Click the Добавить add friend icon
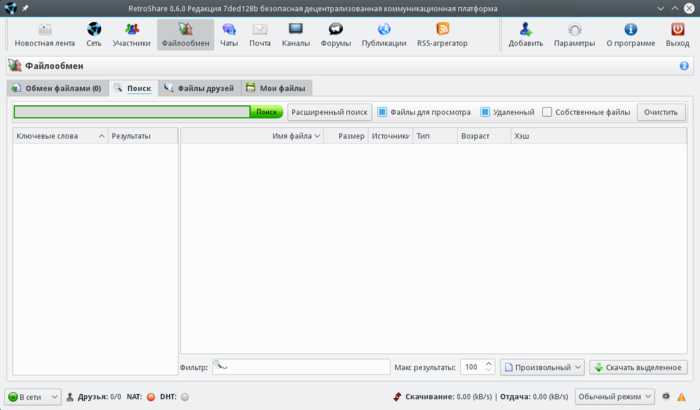The height and width of the screenshot is (410, 700). point(525,35)
